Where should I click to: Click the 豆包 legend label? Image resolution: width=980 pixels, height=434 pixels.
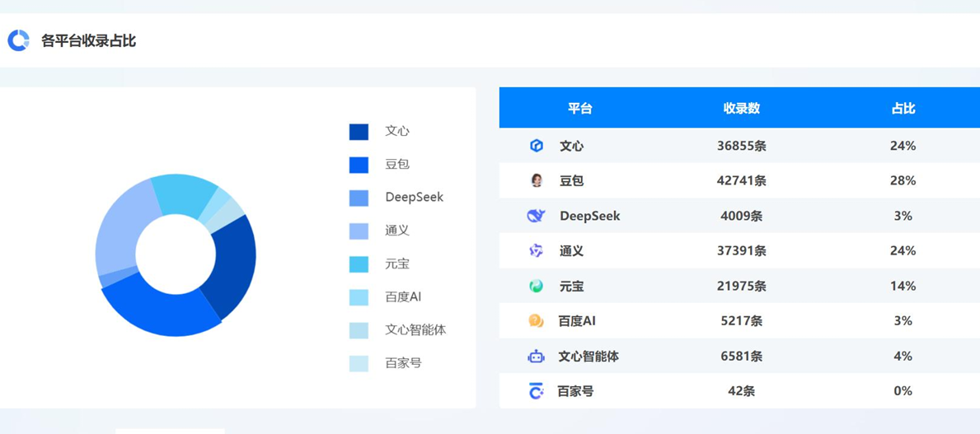coord(397,164)
